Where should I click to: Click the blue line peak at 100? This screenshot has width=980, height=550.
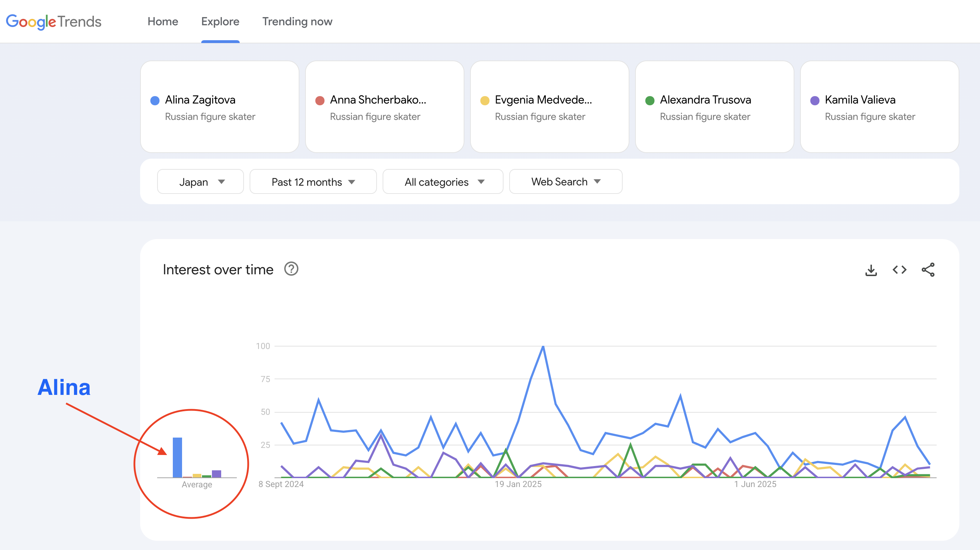[543, 347]
